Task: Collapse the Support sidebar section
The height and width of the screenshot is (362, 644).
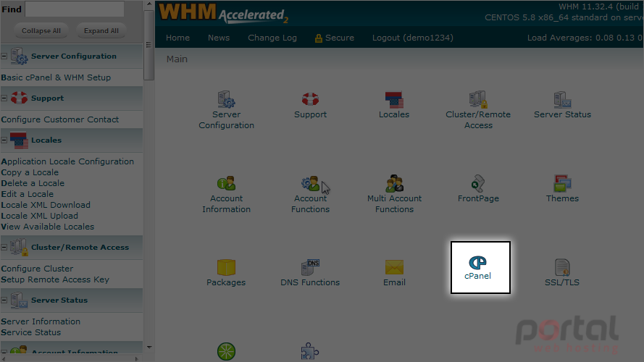Action: coord(4,98)
